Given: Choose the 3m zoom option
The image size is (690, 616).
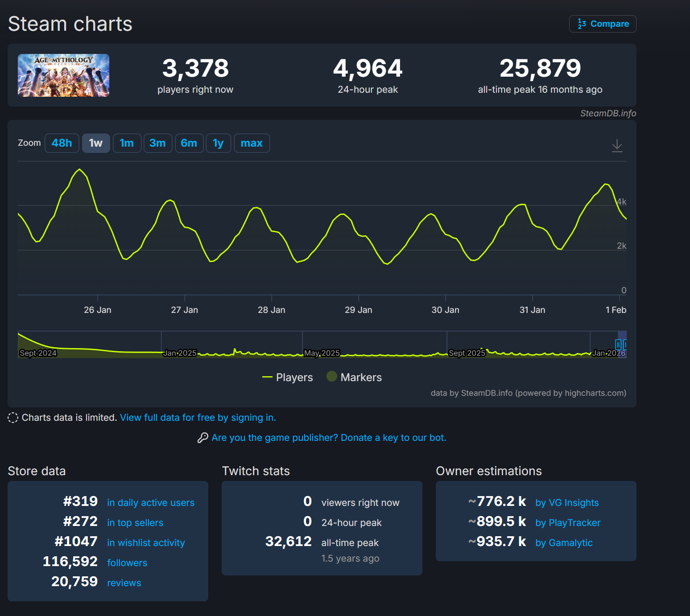Looking at the screenshot, I should pyautogui.click(x=157, y=143).
